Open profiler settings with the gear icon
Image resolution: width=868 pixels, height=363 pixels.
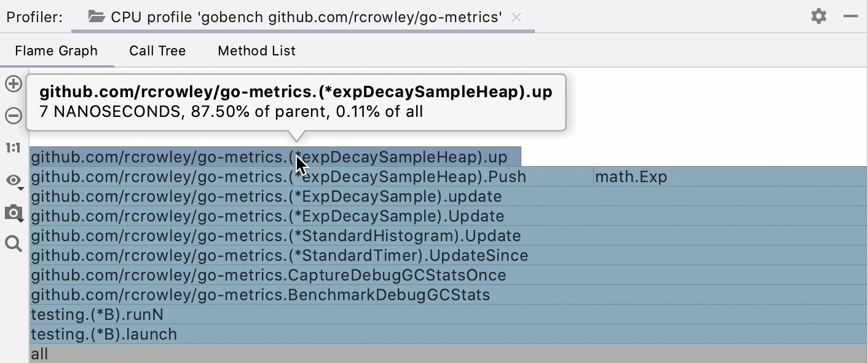coord(819,16)
